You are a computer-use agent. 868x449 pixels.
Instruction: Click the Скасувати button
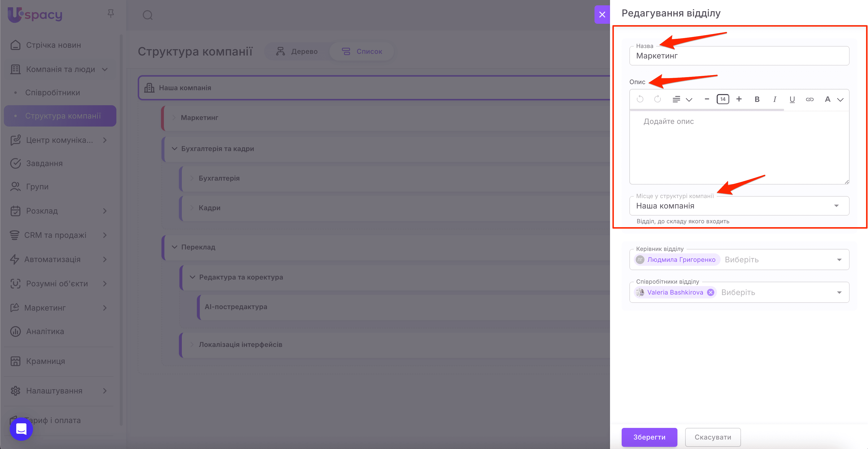point(712,437)
